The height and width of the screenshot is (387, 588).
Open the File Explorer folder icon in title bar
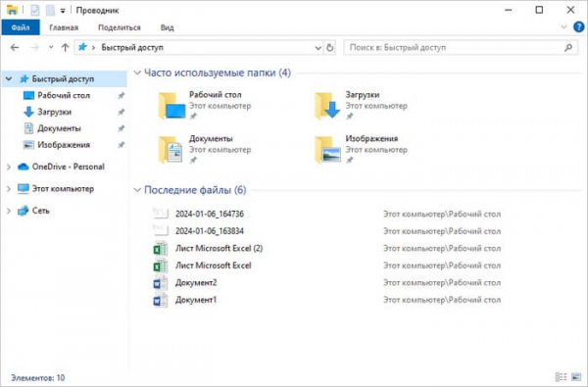click(12, 10)
